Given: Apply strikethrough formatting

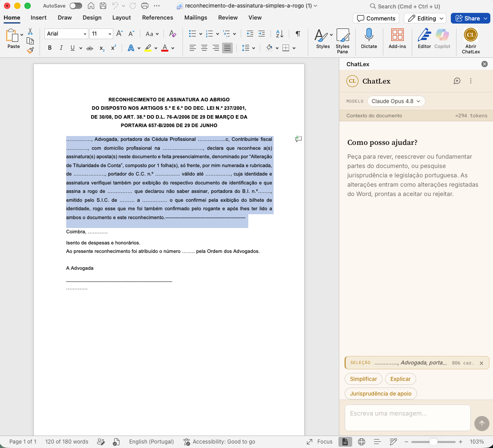Looking at the screenshot, I should 90,48.
